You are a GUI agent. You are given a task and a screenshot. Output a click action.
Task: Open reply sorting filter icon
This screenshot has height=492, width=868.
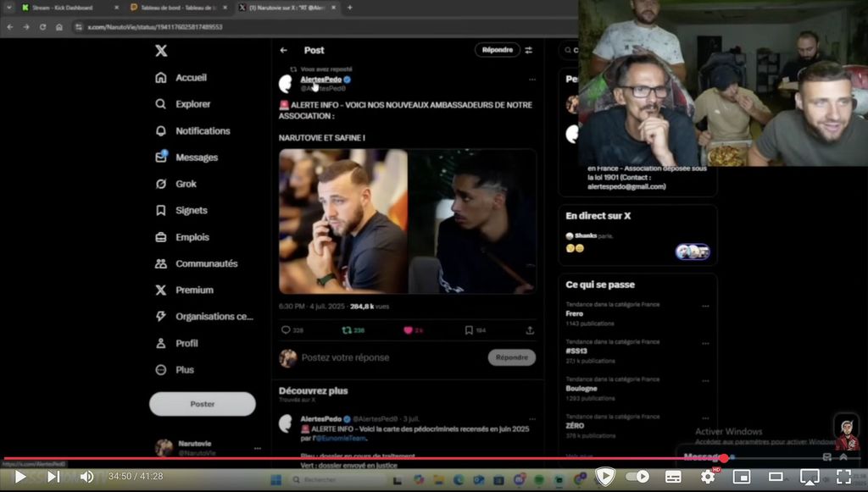pyautogui.click(x=529, y=50)
